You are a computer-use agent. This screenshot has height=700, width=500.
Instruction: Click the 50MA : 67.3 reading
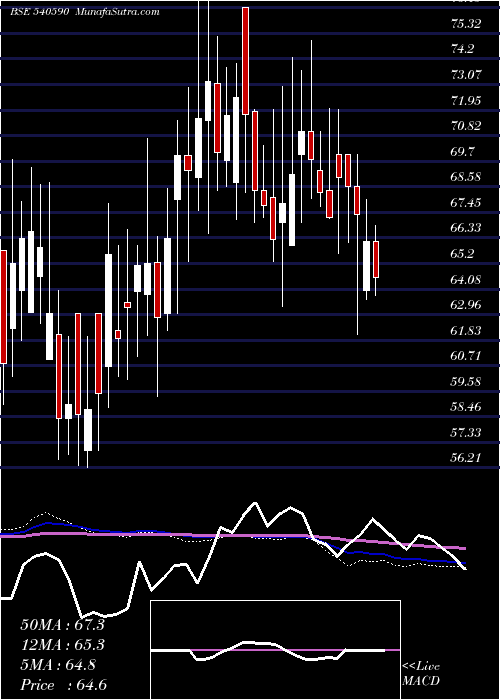62,625
